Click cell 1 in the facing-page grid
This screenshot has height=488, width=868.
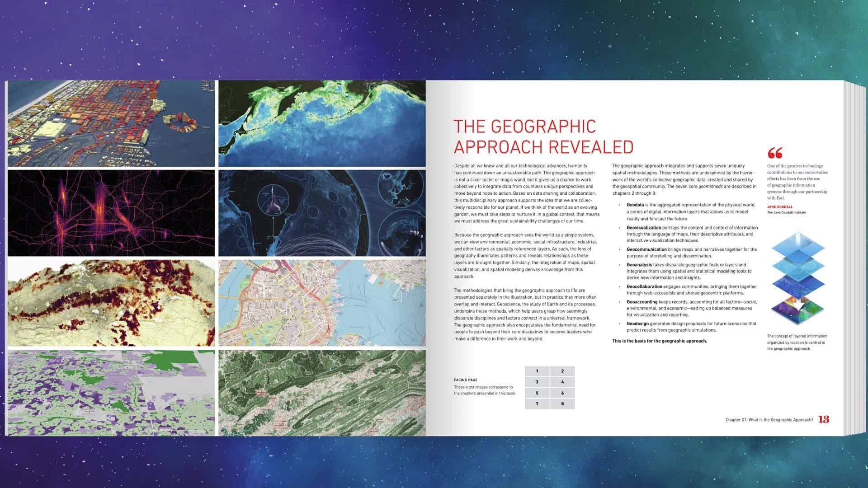click(537, 372)
